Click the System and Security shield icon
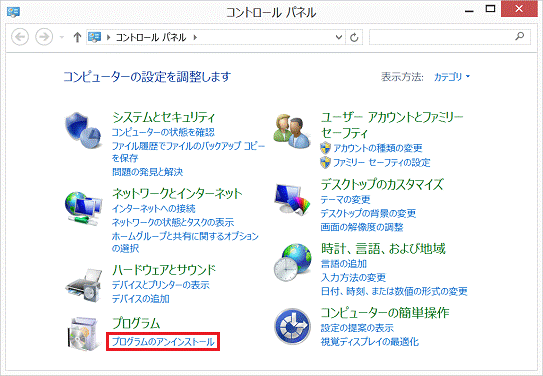Viewport: 543px width, 376px height. click(x=83, y=131)
